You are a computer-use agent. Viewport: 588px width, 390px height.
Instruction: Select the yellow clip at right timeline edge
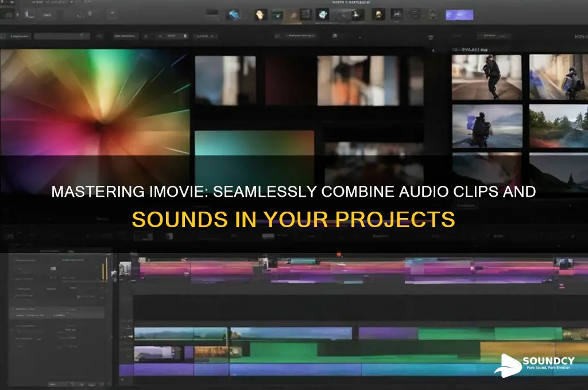pos(534,350)
